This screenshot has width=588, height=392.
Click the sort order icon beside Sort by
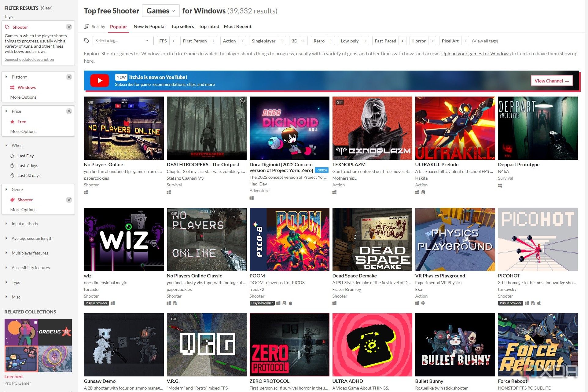[86, 27]
